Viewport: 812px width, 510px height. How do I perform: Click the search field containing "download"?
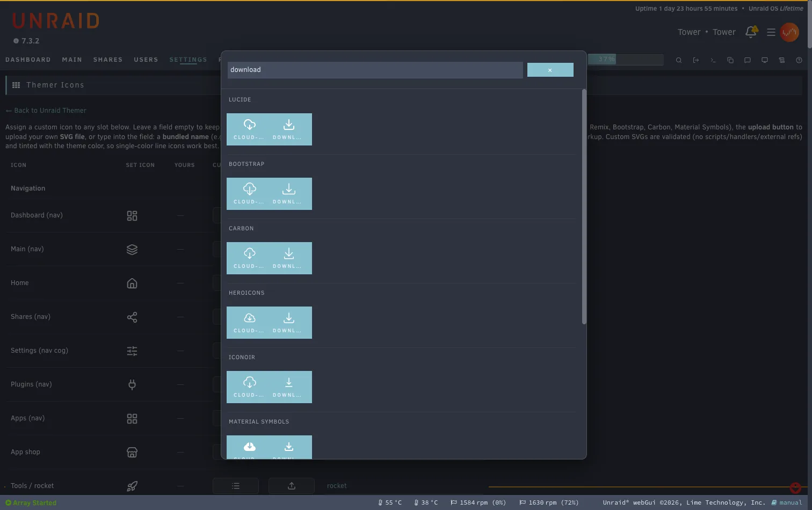[x=375, y=70]
